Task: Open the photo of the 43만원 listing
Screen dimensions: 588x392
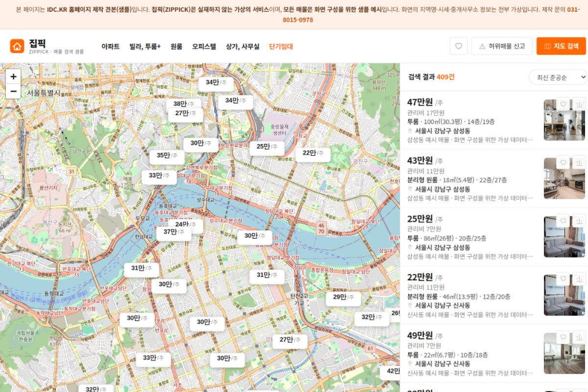Action: click(564, 178)
